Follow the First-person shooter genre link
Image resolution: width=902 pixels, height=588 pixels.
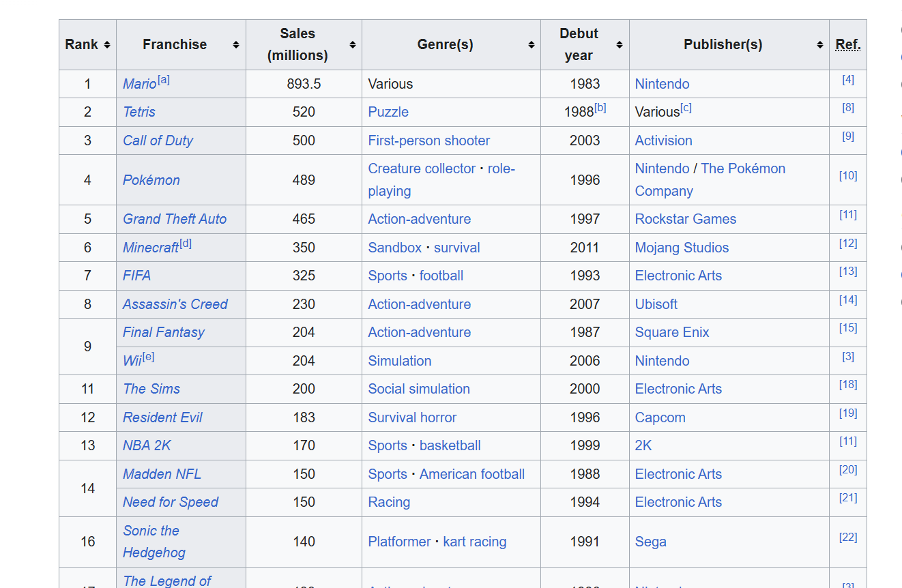428,141
